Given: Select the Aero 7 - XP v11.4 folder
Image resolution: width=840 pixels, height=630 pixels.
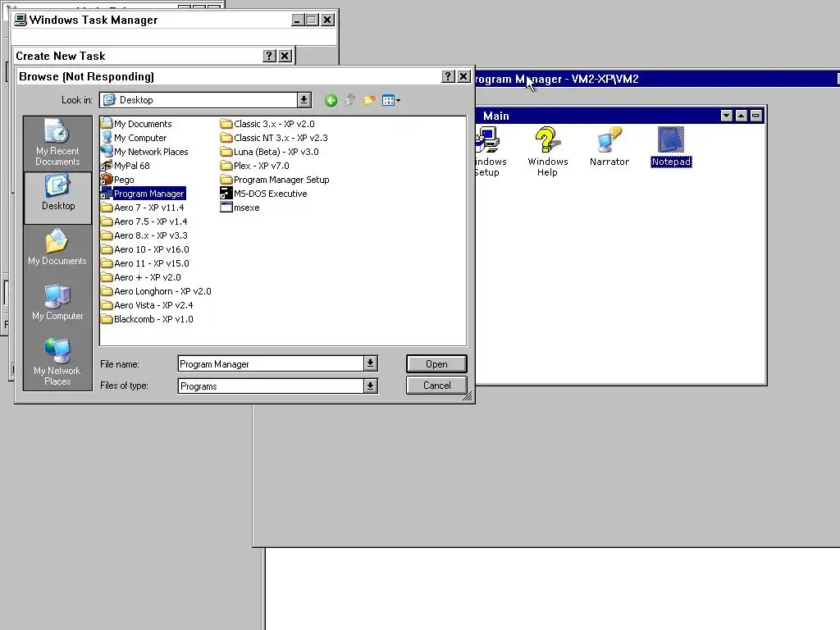Looking at the screenshot, I should (x=143, y=208).
